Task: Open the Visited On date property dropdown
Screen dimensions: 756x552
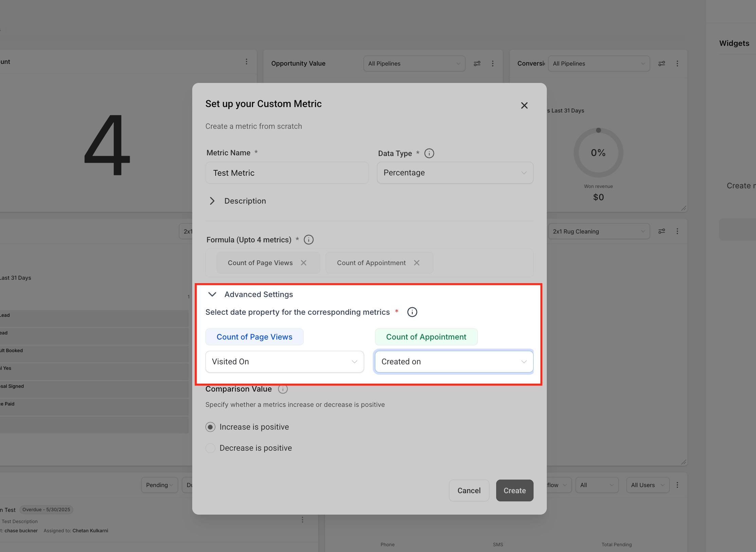Action: pos(285,362)
